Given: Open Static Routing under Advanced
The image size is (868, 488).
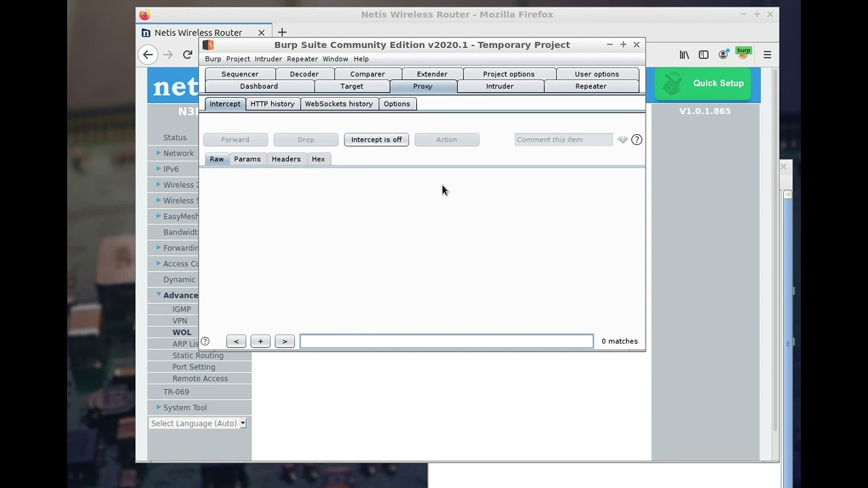Looking at the screenshot, I should [197, 356].
